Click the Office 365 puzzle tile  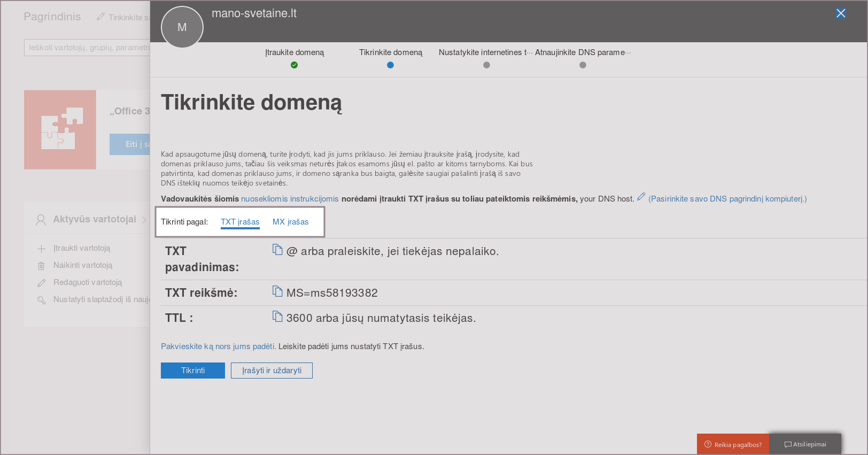tap(60, 129)
